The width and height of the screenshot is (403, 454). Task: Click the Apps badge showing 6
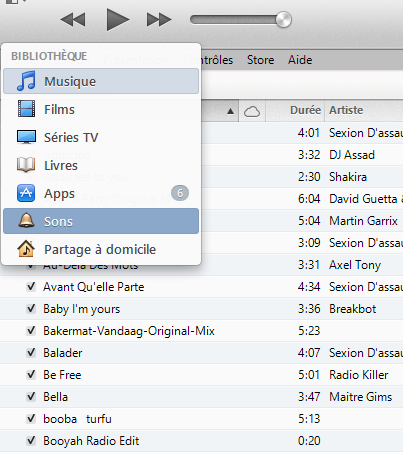[180, 193]
